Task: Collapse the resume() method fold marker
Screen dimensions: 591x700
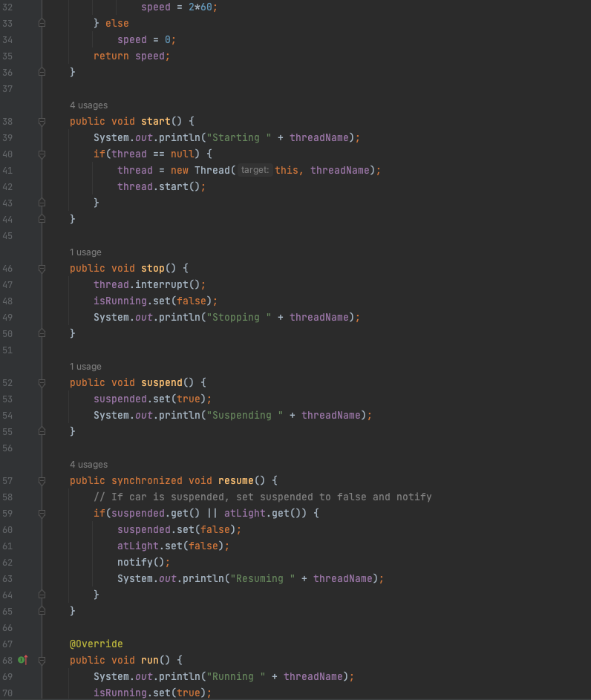Action: point(42,481)
